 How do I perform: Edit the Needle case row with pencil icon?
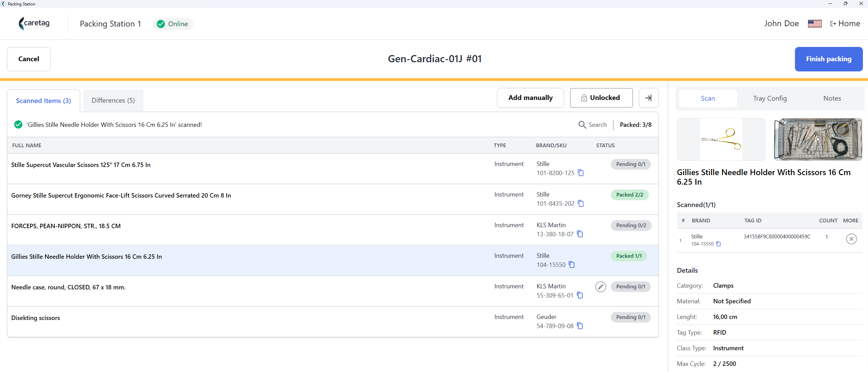pos(601,287)
